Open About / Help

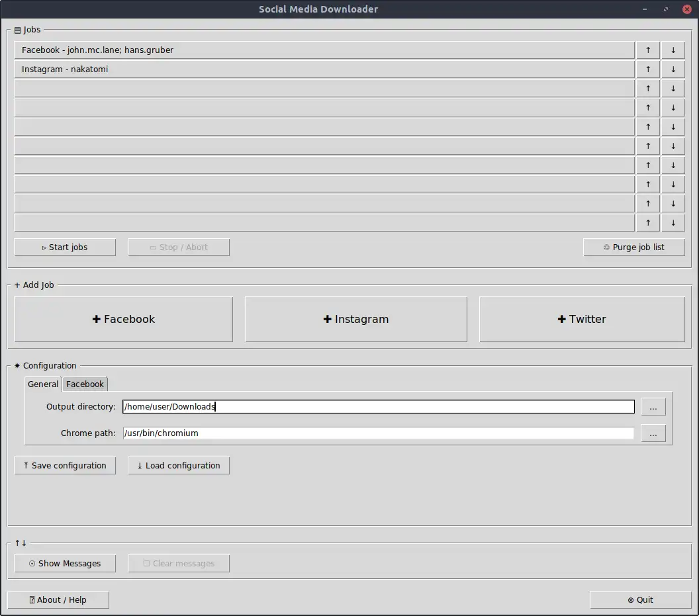tap(58, 600)
